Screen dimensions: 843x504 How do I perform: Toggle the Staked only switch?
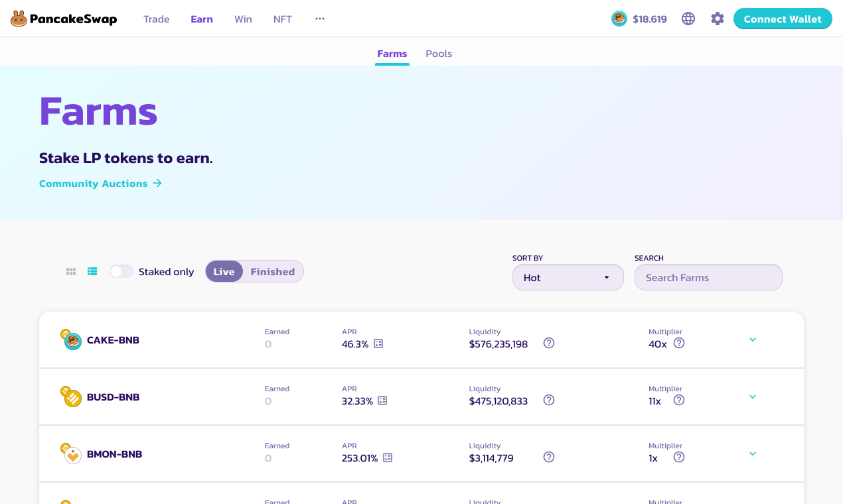(121, 271)
